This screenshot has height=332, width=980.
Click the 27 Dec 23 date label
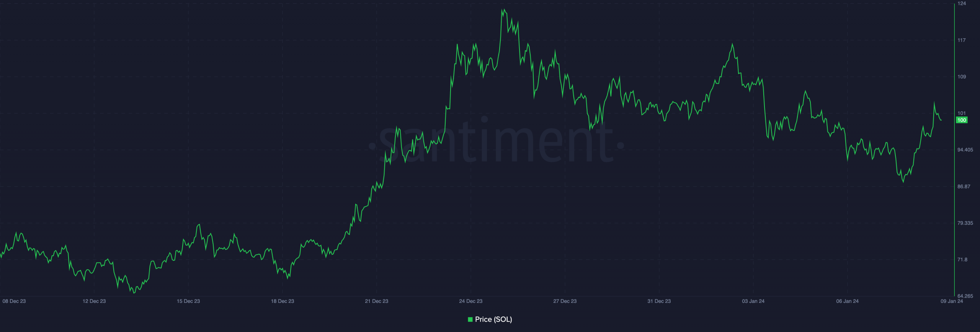565,301
